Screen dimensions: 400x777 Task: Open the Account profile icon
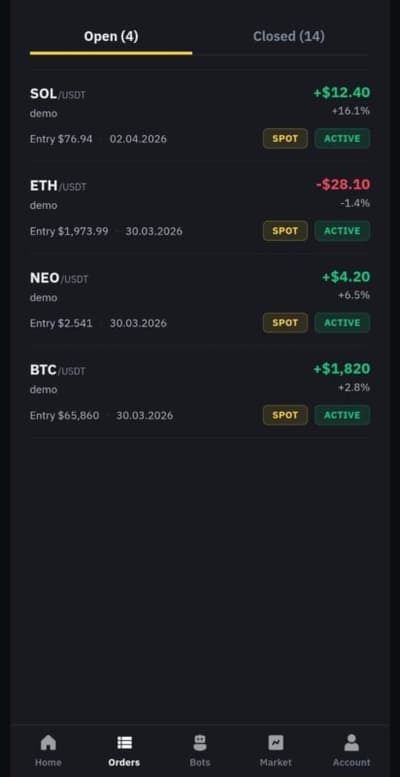[x=351, y=742]
